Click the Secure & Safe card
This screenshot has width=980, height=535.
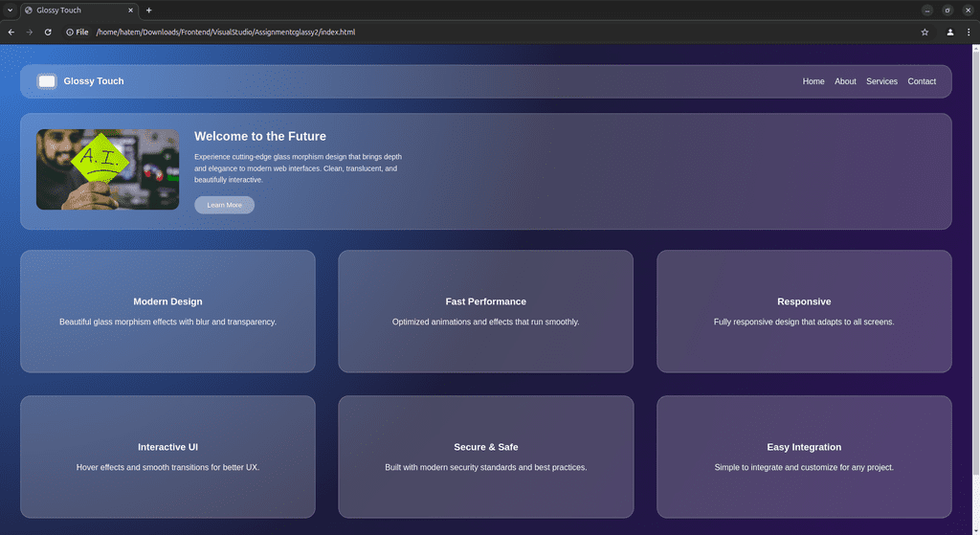[485, 457]
